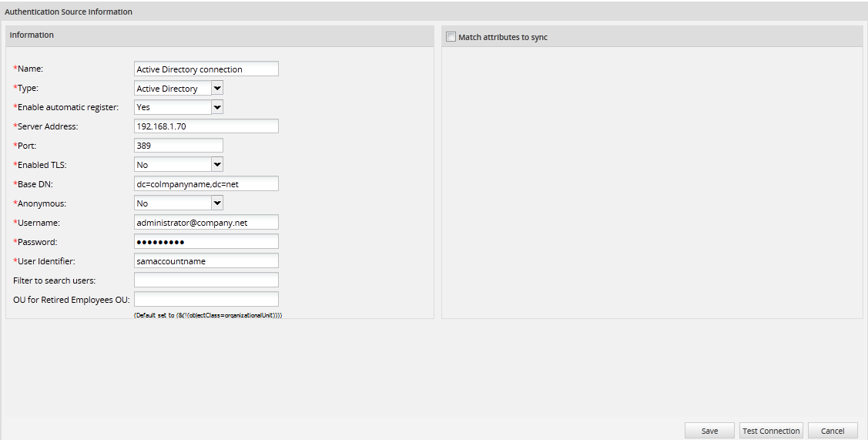Open the Enabled TLS dropdown
The width and height of the screenshot is (868, 440).
pyautogui.click(x=179, y=165)
